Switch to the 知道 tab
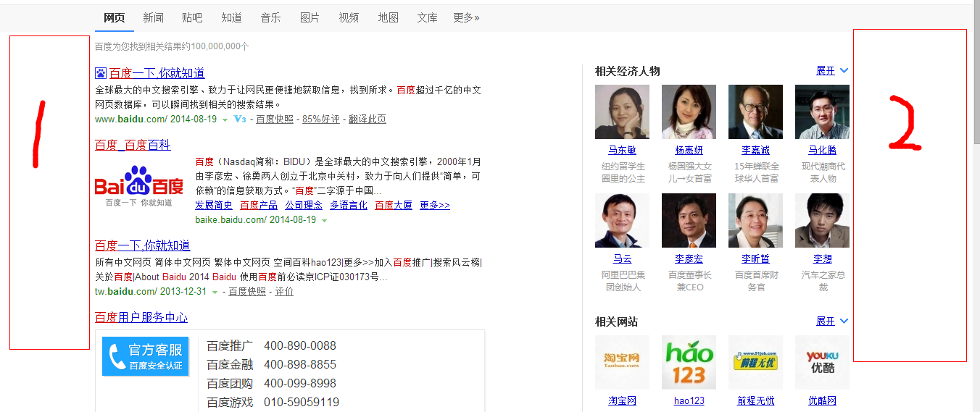 (231, 17)
